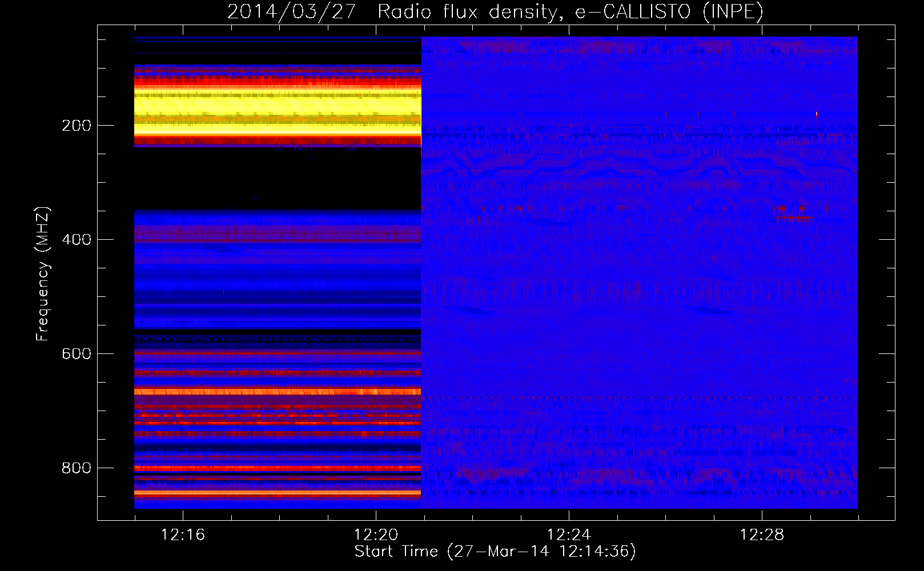Click the '800' frequency axis label

77,468
